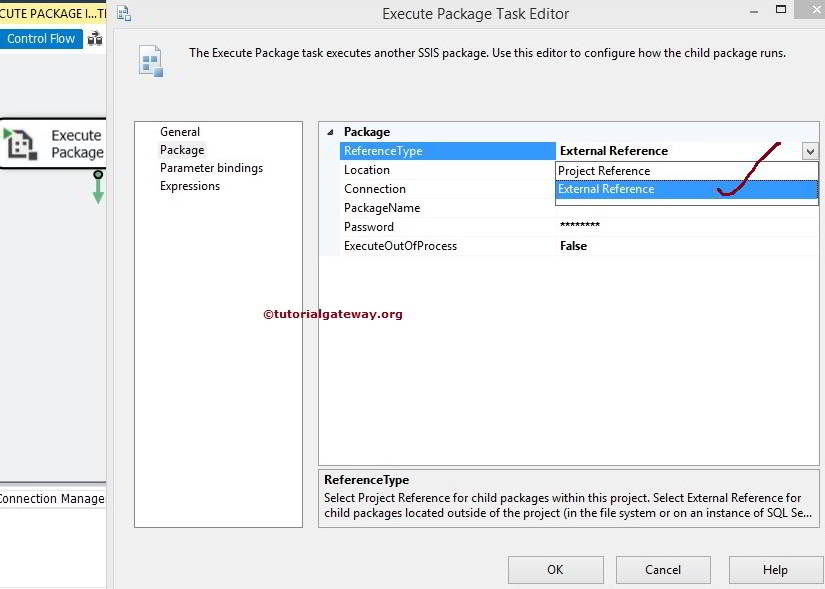Screen dimensions: 825x589
Task: Open the Expressions page
Action: 189,185
